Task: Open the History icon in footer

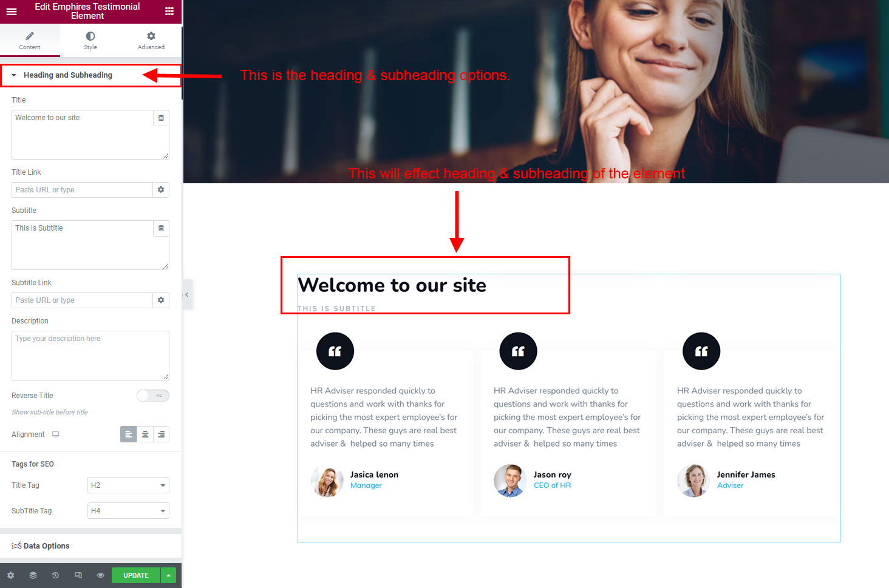Action: tap(55, 575)
